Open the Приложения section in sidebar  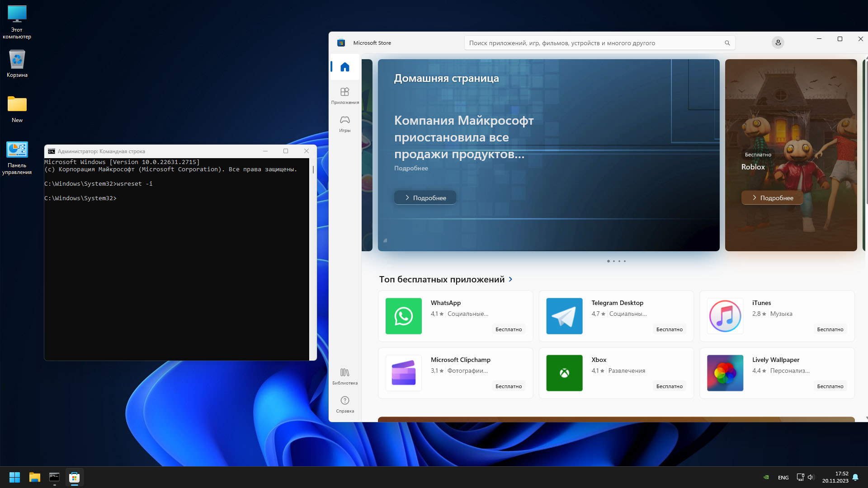pos(344,95)
